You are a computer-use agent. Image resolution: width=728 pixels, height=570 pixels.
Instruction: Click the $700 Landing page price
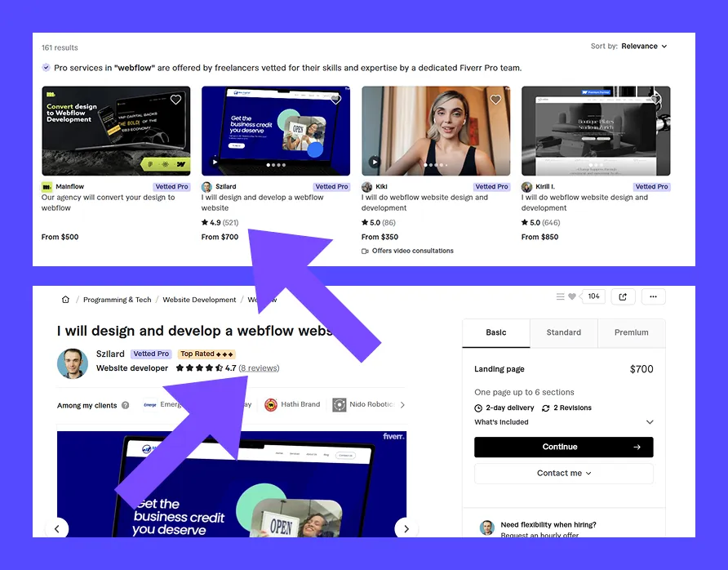(641, 369)
